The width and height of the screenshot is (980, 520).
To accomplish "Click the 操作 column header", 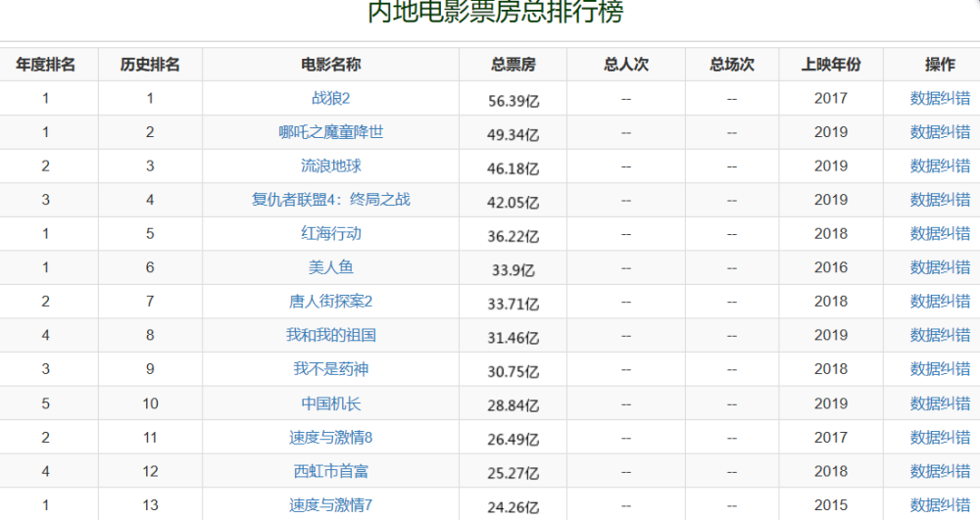I will [940, 65].
